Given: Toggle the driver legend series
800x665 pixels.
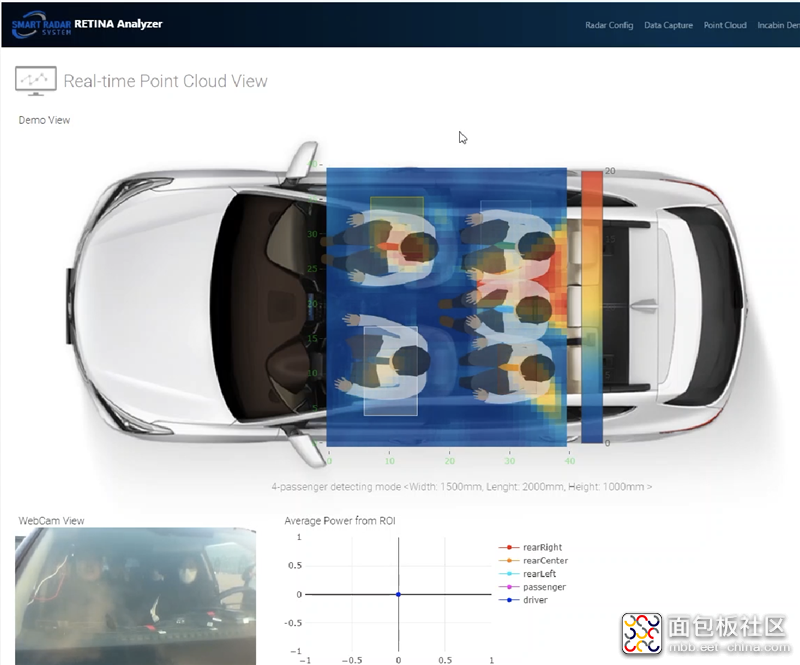Looking at the screenshot, I should 523,600.
